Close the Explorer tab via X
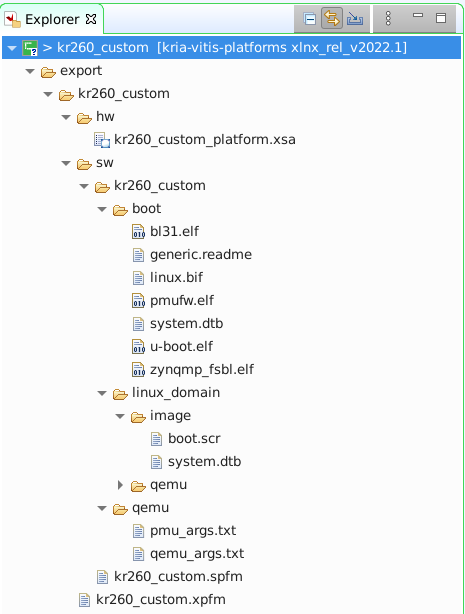This screenshot has width=465, height=614. (x=91, y=19)
